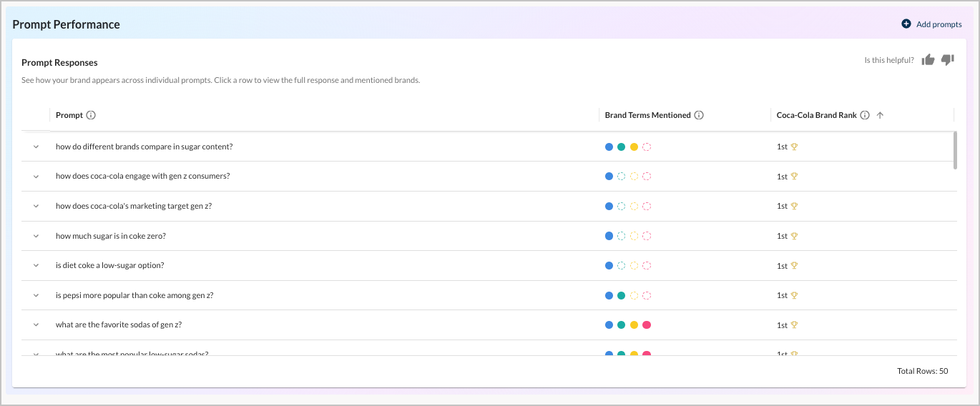Click the Prompt Performance title
This screenshot has width=980, height=406.
pos(66,24)
